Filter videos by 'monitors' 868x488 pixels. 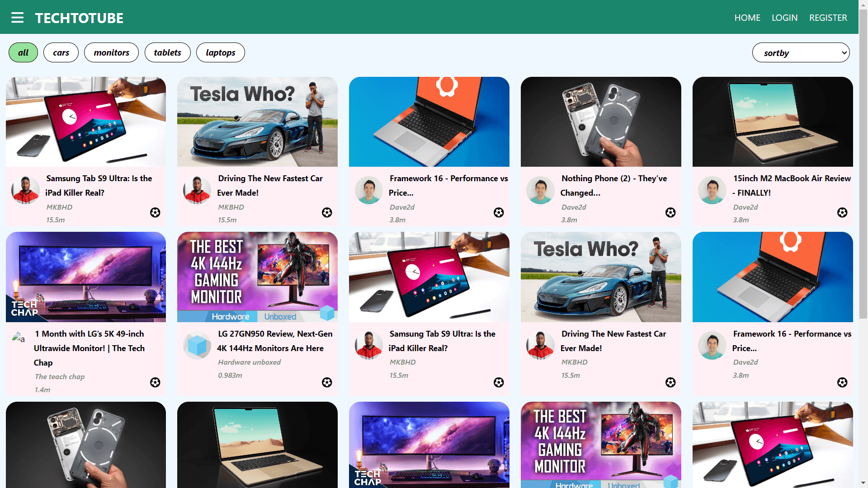[x=111, y=52]
